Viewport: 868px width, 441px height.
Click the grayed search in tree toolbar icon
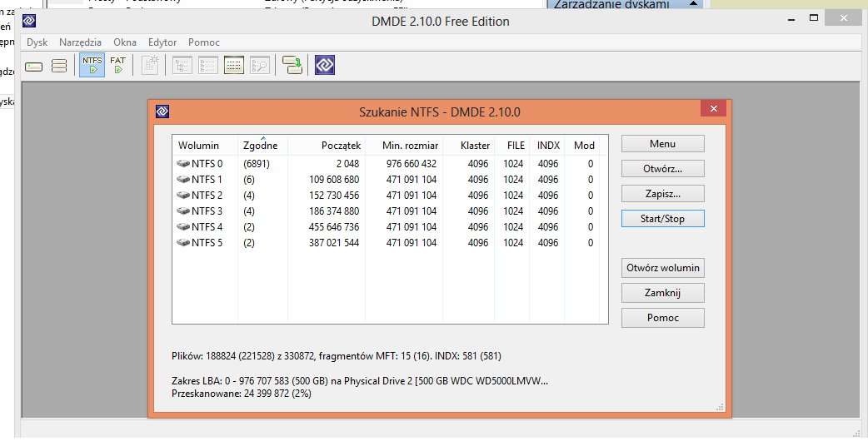coord(260,65)
